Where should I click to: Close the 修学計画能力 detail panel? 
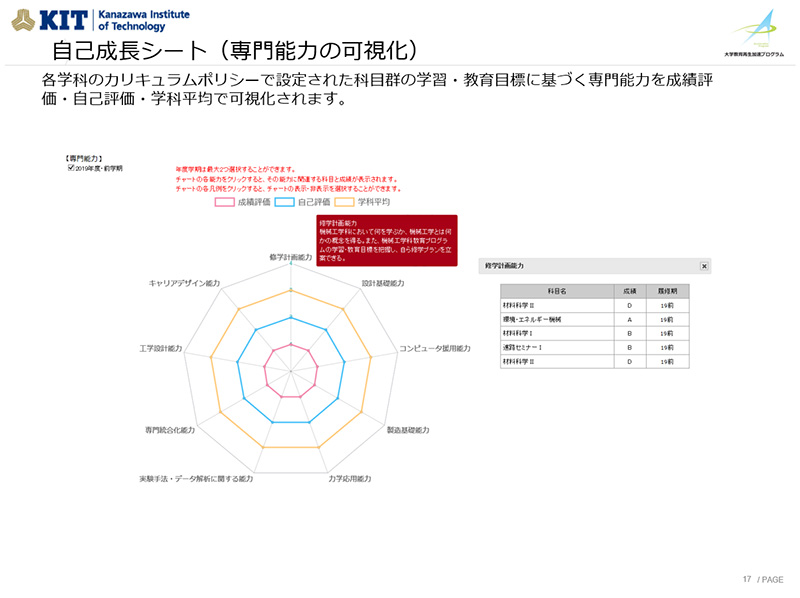click(704, 266)
